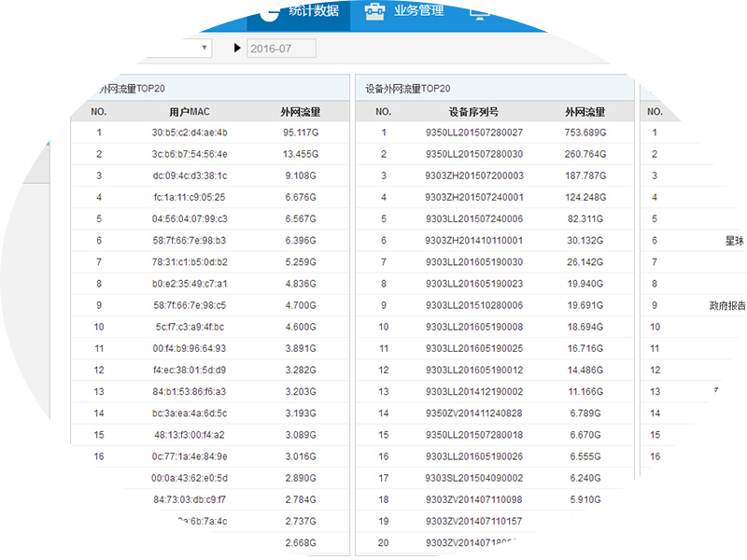Image resolution: width=747 pixels, height=560 pixels.
Task: Select MAC 00:0a:43:62:e0:5d
Action: click(x=190, y=478)
